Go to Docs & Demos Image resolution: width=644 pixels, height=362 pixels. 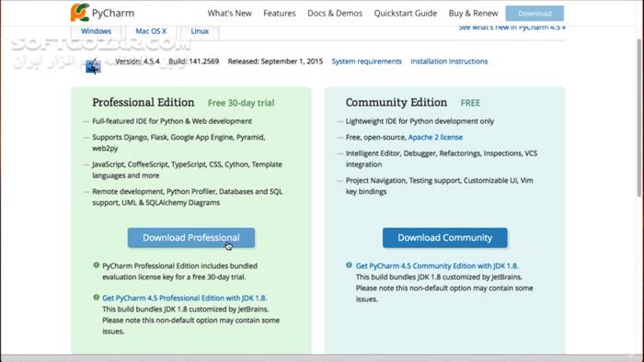point(335,13)
